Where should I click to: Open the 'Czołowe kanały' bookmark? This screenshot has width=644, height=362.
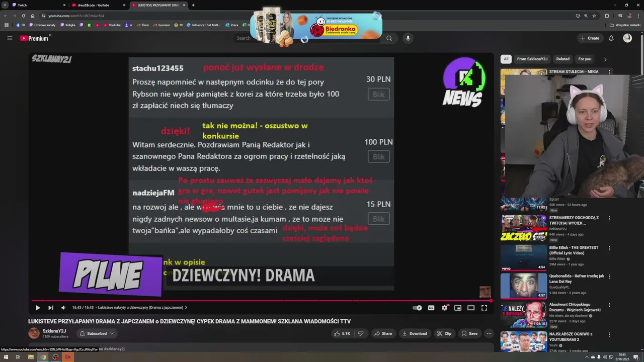[42, 25]
